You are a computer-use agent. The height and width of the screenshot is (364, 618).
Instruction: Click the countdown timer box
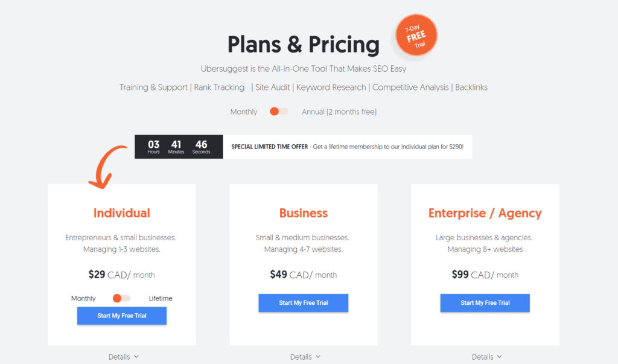tap(179, 147)
